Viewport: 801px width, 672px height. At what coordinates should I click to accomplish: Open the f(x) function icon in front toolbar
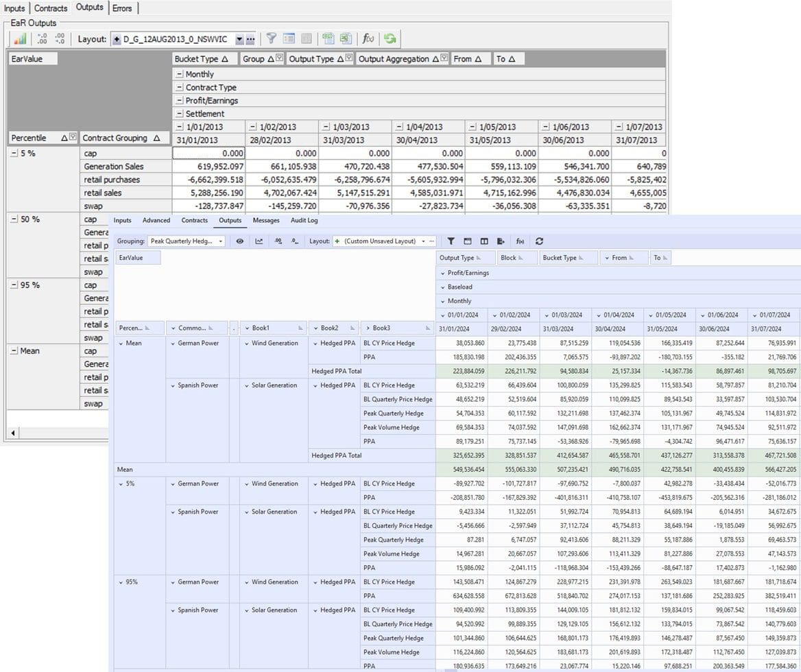520,241
